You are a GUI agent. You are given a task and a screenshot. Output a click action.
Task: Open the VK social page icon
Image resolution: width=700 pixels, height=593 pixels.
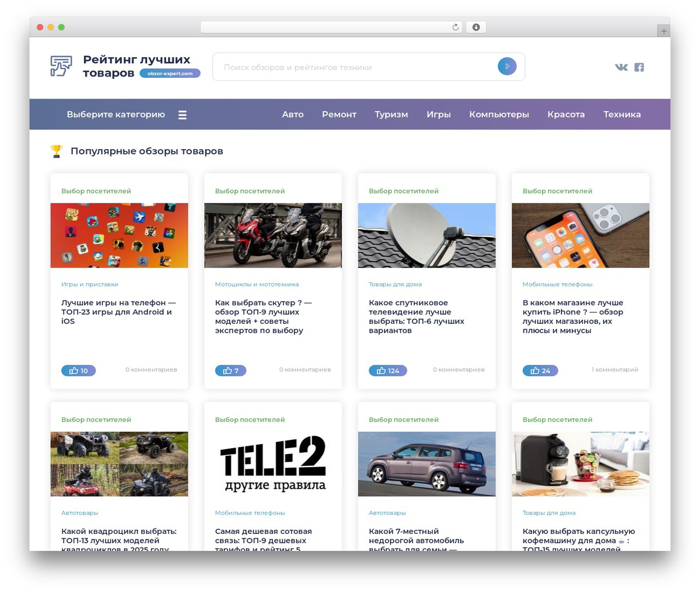pyautogui.click(x=621, y=67)
